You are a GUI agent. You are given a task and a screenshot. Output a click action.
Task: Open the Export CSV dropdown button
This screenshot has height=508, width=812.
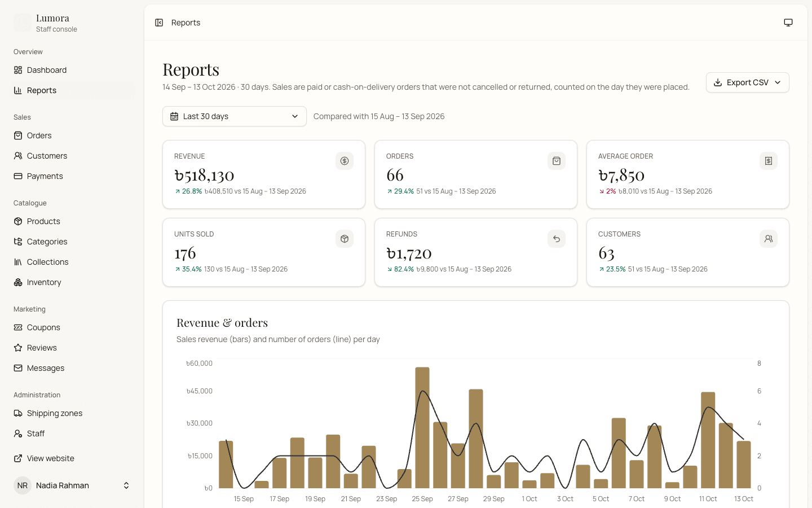click(x=747, y=82)
